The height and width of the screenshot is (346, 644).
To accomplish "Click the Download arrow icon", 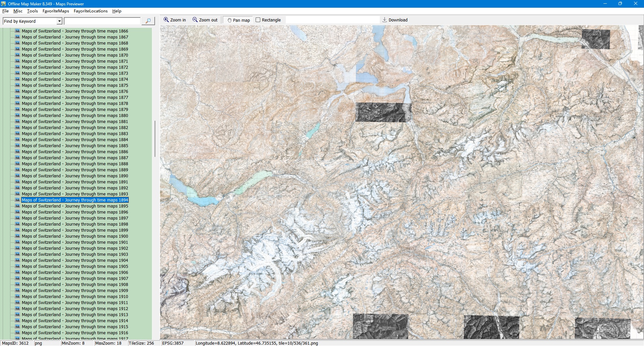I will pos(385,20).
